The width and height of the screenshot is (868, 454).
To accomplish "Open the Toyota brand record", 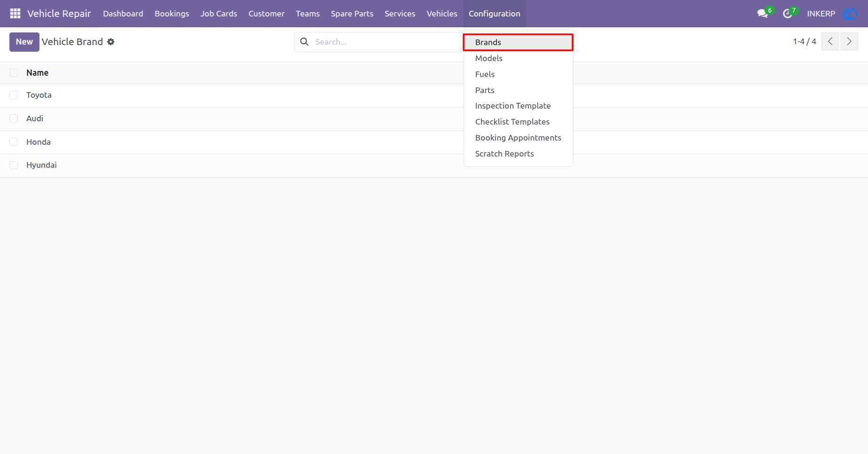I will tap(39, 95).
